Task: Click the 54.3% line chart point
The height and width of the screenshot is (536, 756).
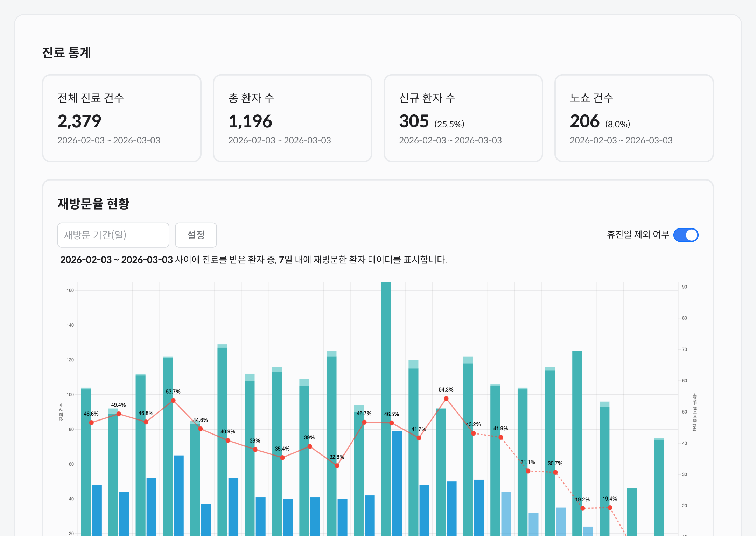Action: pos(446,399)
